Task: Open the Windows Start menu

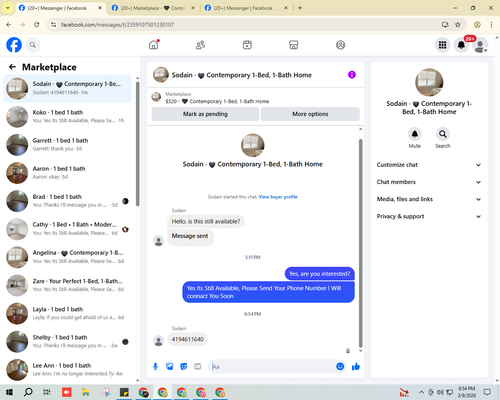Action: [9, 392]
